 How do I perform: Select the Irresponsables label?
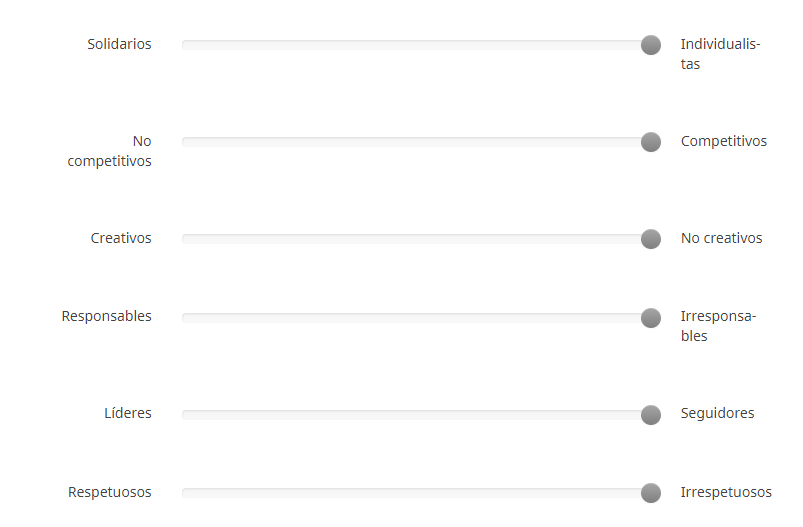[x=718, y=326]
